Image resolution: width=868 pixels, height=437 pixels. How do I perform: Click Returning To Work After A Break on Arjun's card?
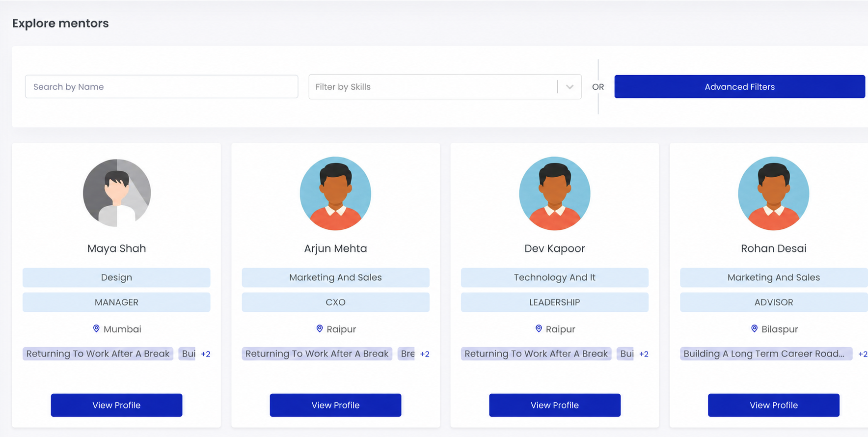(317, 354)
